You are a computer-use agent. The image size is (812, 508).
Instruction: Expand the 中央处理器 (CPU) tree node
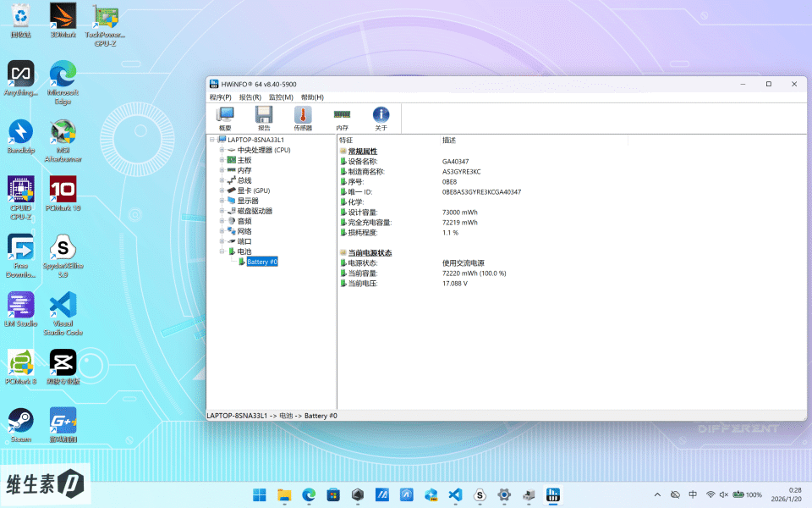[220, 149]
